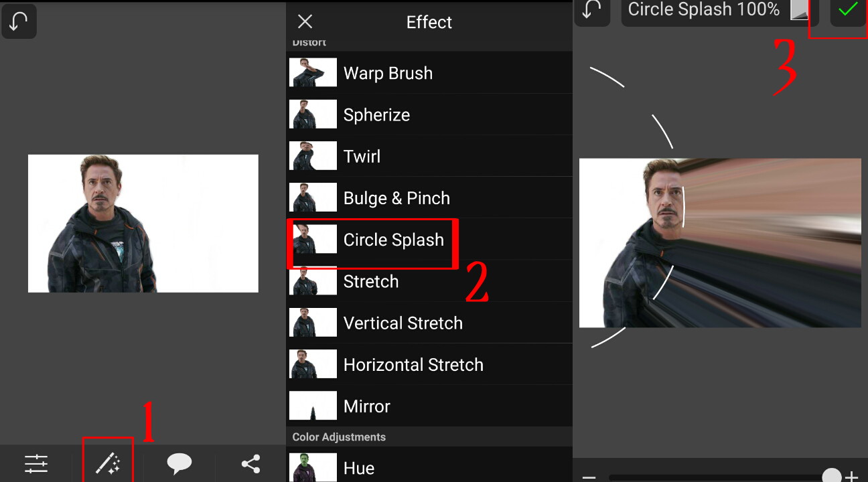Image resolution: width=868 pixels, height=482 pixels.
Task: Pick the Vertical Stretch effect
Action: click(403, 323)
